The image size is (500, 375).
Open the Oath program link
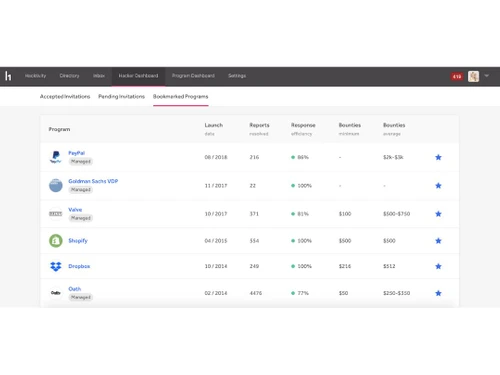74,289
